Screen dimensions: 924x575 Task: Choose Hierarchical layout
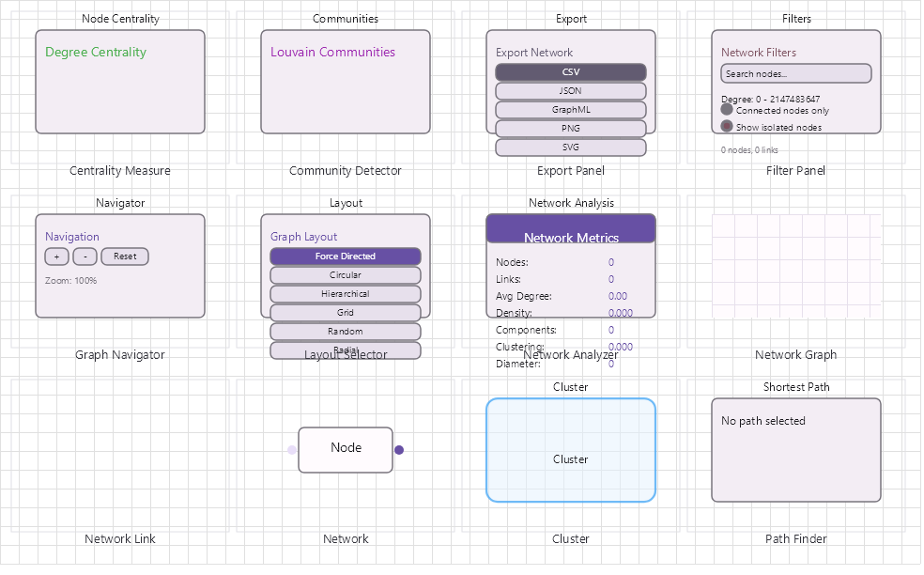pyautogui.click(x=346, y=294)
